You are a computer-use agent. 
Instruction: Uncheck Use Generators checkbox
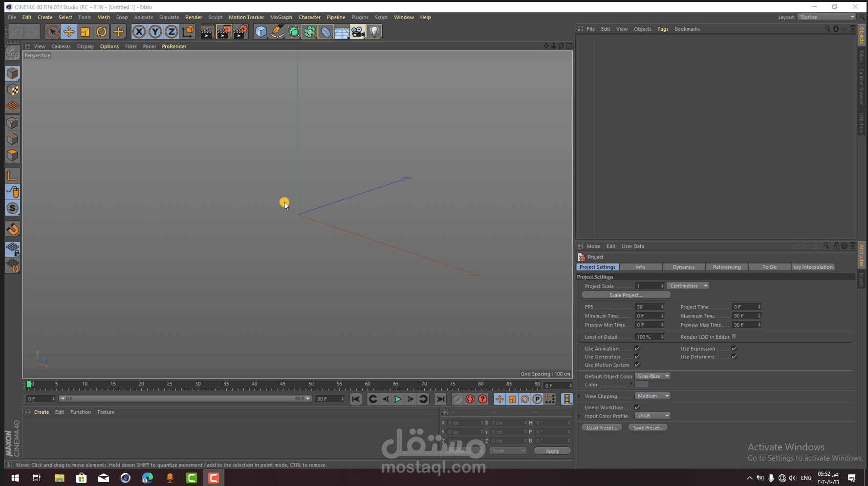click(x=637, y=357)
